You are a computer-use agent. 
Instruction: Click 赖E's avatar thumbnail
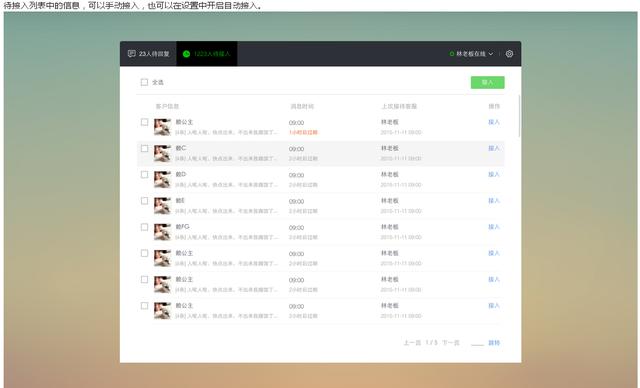coord(162,206)
